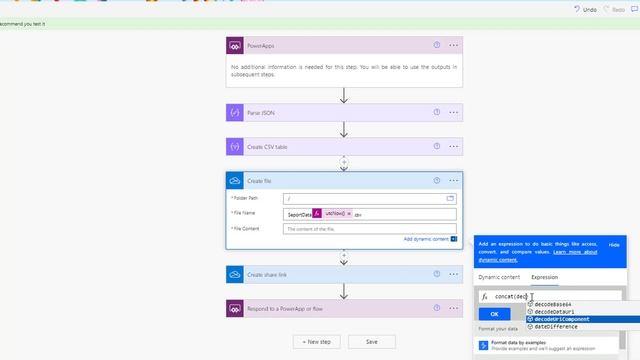The height and width of the screenshot is (360, 640).
Task: Switch to the Expression tab
Action: pyautogui.click(x=544, y=277)
